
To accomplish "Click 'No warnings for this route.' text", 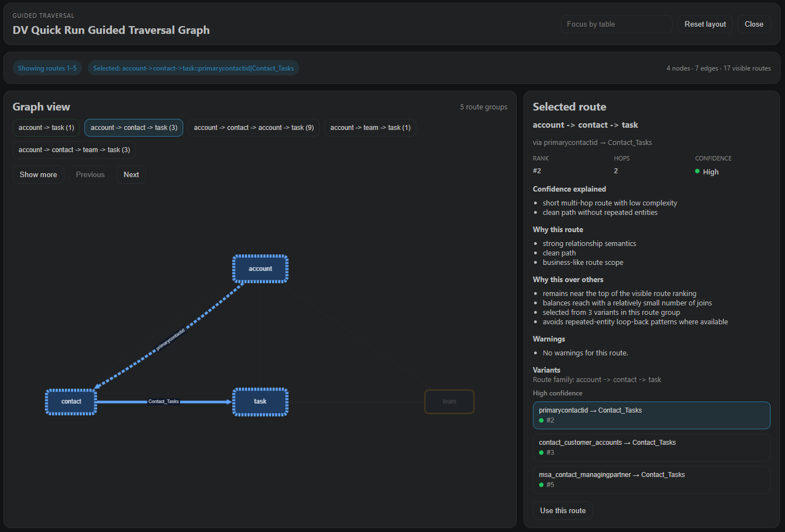I will pos(585,353).
